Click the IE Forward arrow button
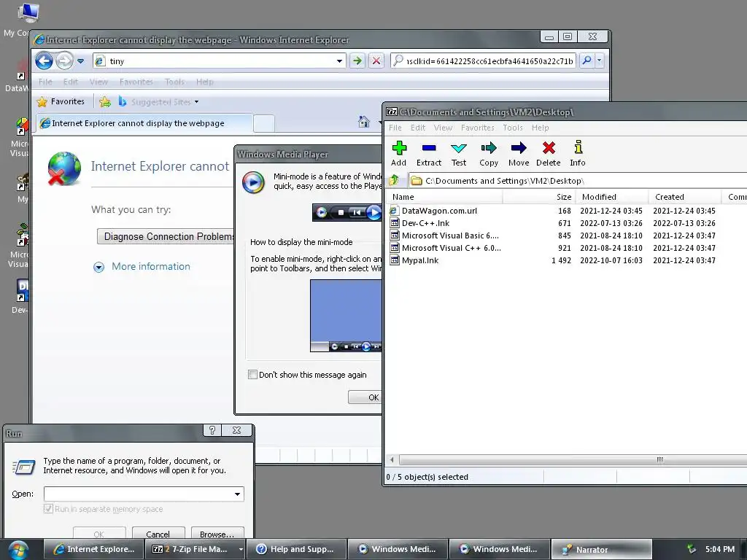This screenshot has width=747, height=560. pos(64,61)
